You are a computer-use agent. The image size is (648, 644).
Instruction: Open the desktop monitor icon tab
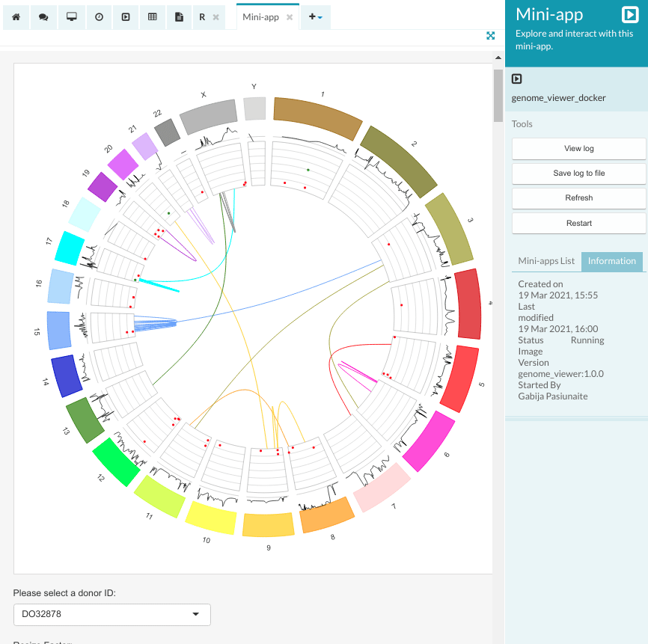tap(71, 17)
